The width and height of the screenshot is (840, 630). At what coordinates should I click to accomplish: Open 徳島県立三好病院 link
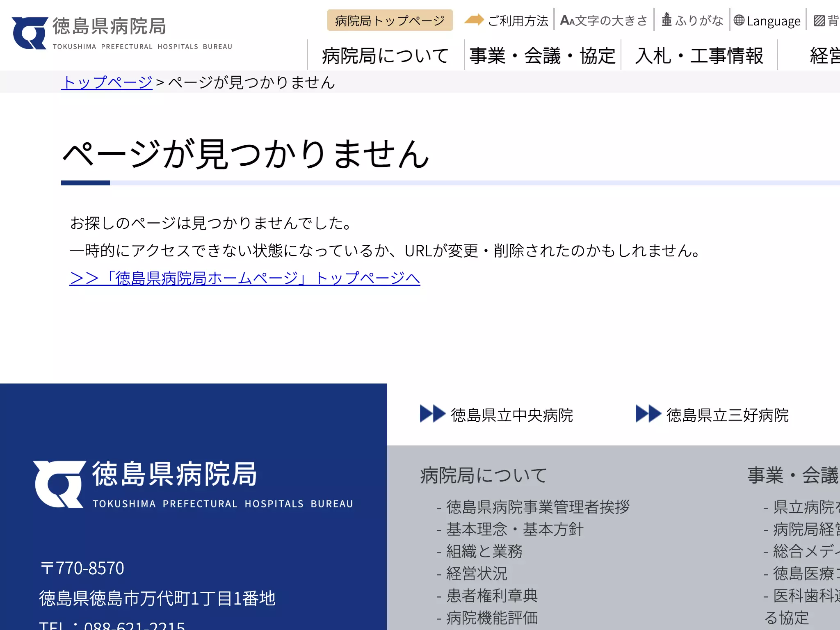(x=728, y=415)
